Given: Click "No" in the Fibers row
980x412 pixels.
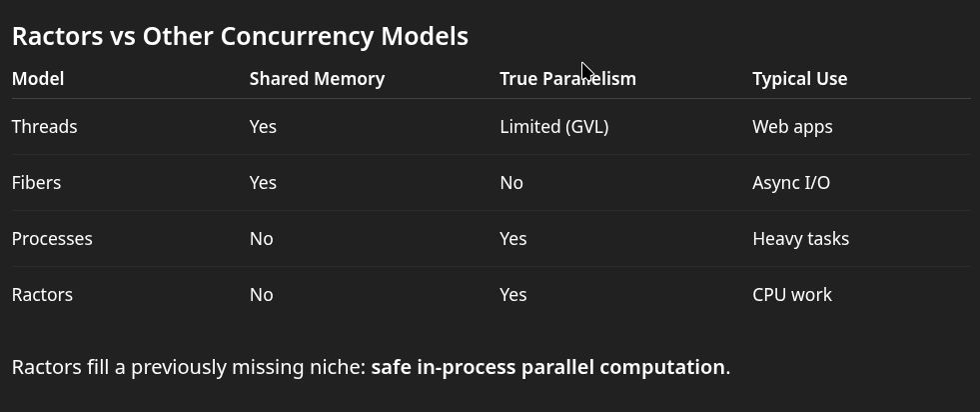Looking at the screenshot, I should coord(511,183).
